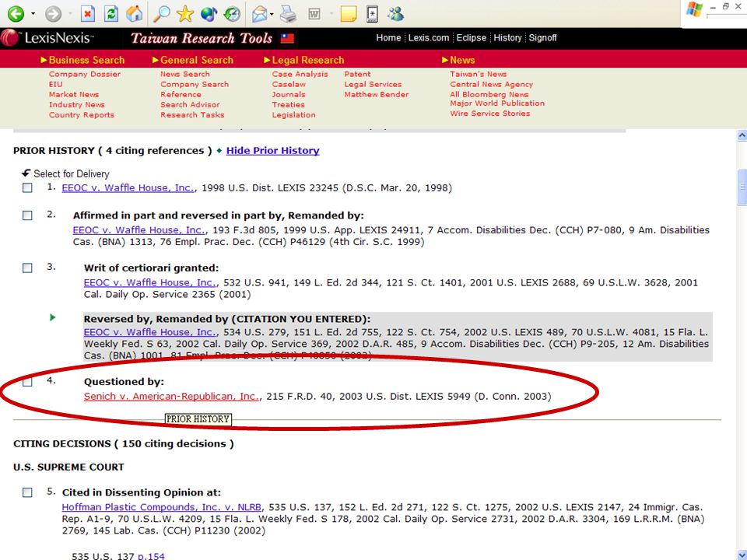The height and width of the screenshot is (560, 747).
Task: Open the Mail button dropdown arrow
Action: [x=272, y=14]
